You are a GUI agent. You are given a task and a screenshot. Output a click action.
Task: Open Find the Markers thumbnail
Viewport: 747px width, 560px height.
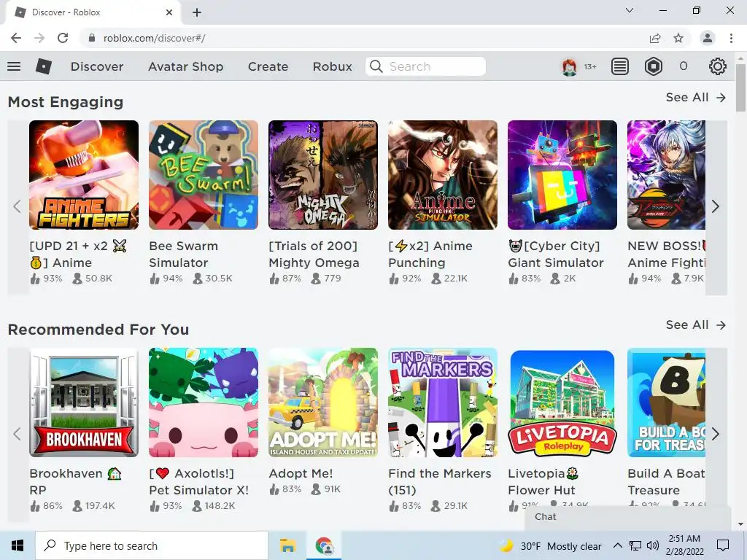(443, 402)
